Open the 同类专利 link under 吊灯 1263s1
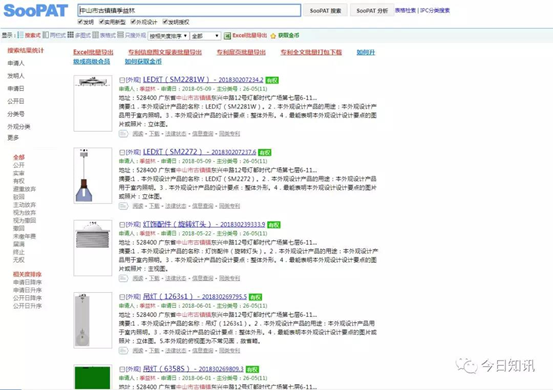 coord(229,351)
